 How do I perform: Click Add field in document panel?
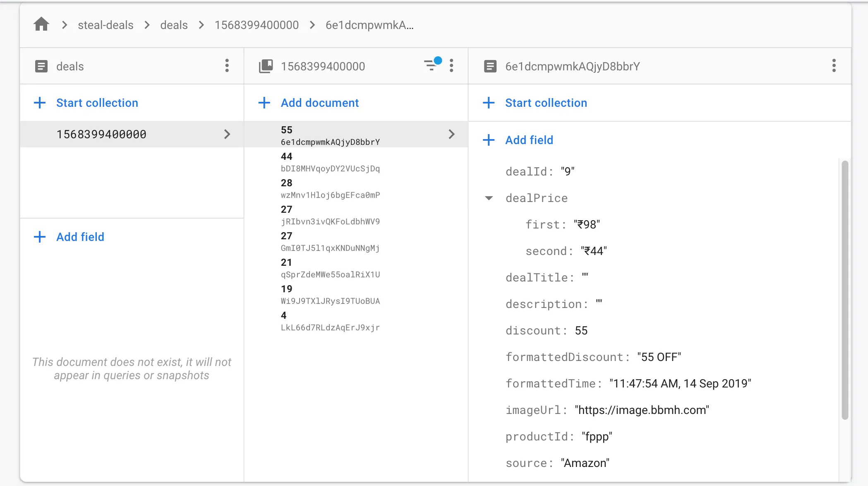click(529, 140)
